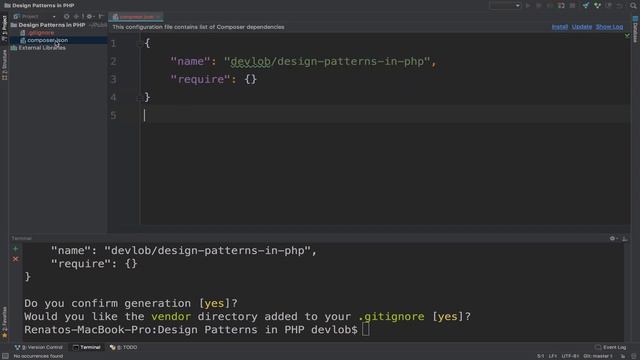Screen dimensions: 640x360
Task: Collapse all in Project panel
Action: coord(76,16)
